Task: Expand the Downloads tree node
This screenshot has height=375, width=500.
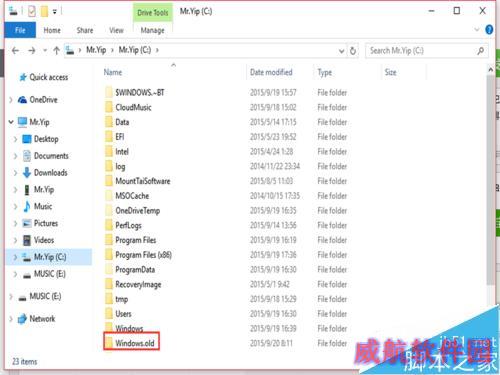Action: click(x=15, y=173)
